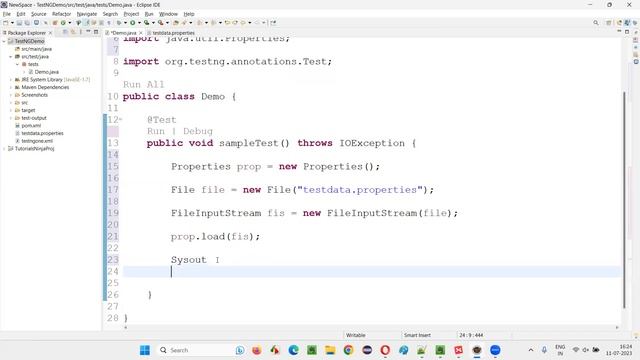Screen dimensions: 640x360
Task: Click the Writable status bar entry
Action: (x=356, y=335)
